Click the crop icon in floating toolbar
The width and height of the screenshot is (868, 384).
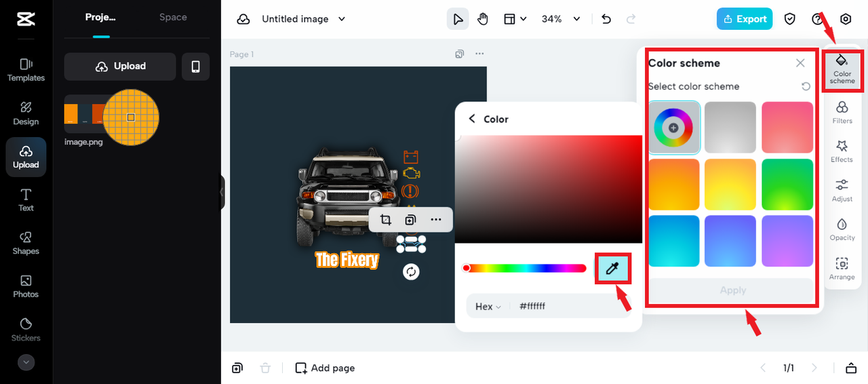point(386,220)
